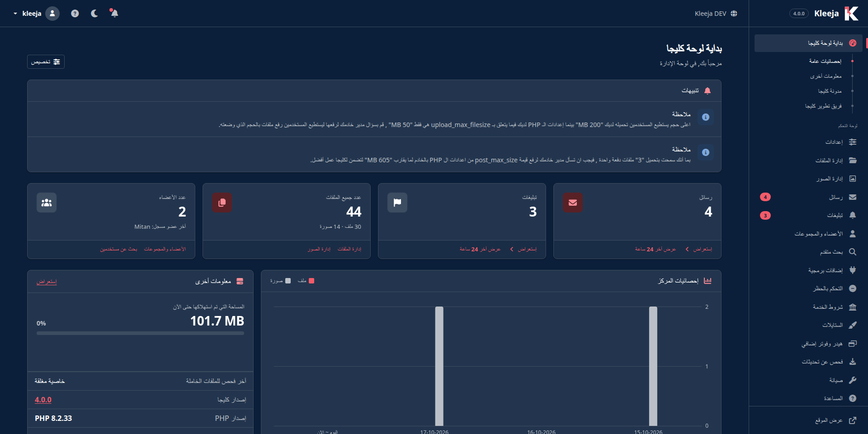Click بحث عن مستخدمين link in members card
This screenshot has height=434, width=868.
(x=118, y=249)
